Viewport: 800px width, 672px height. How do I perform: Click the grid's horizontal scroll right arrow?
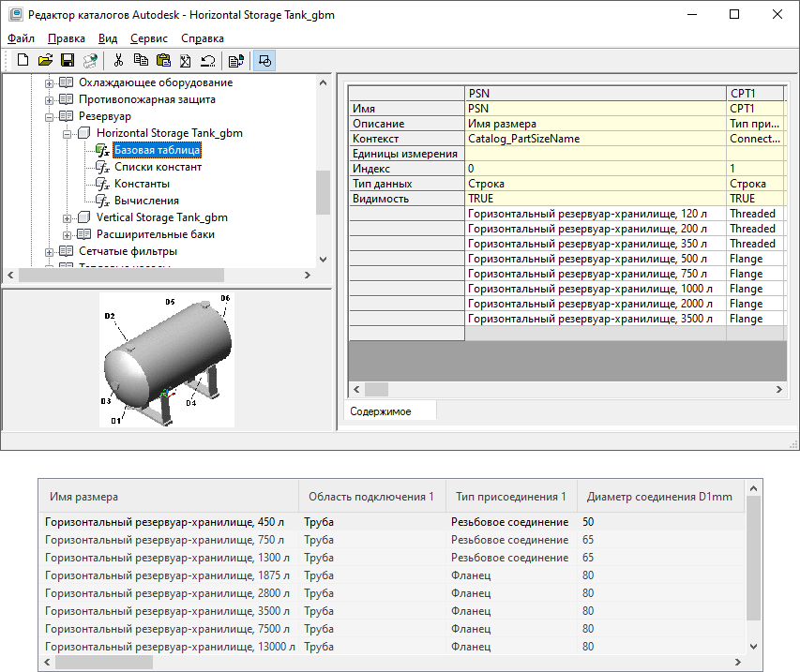(x=778, y=390)
